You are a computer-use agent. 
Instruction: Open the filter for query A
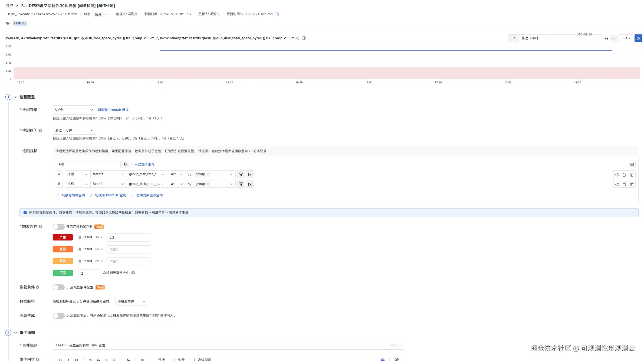coord(241,174)
